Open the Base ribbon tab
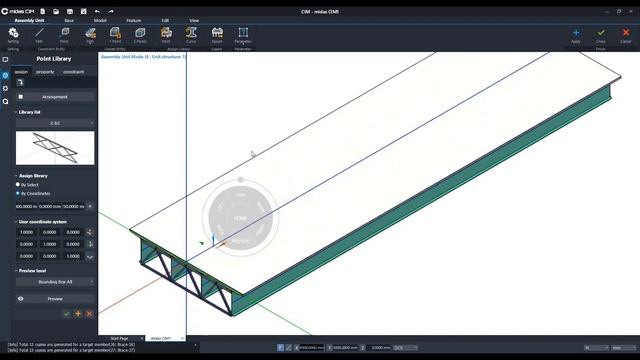Screen dimensions: 640x360 pyautogui.click(x=69, y=20)
